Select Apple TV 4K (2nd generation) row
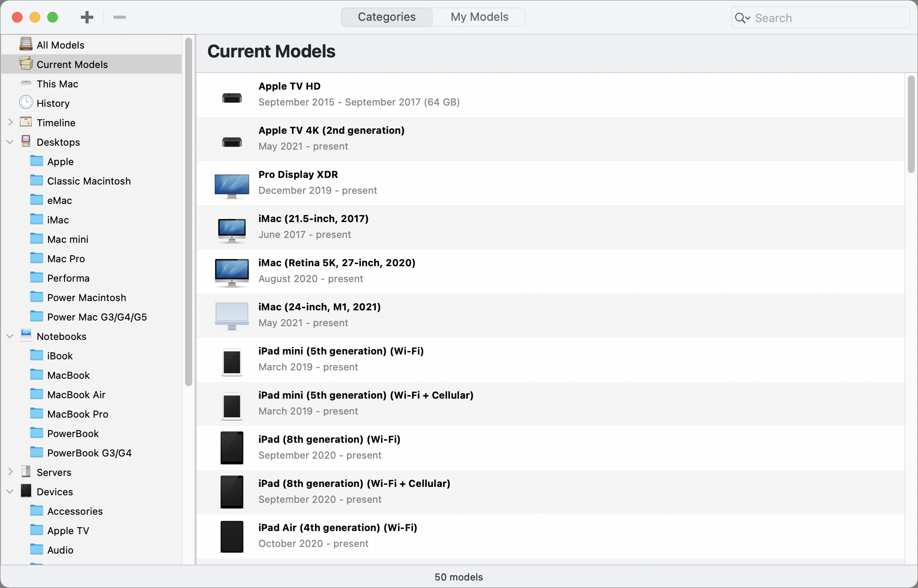Screen dimensions: 918x588 [550, 139]
